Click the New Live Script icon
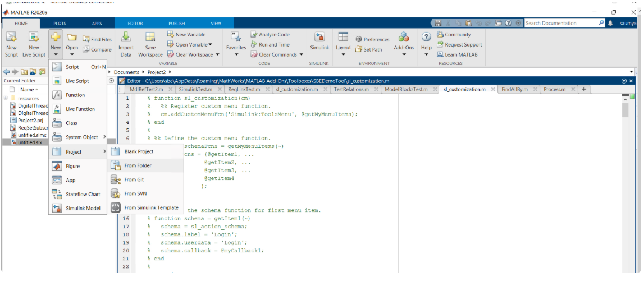The image size is (644, 286). (34, 38)
